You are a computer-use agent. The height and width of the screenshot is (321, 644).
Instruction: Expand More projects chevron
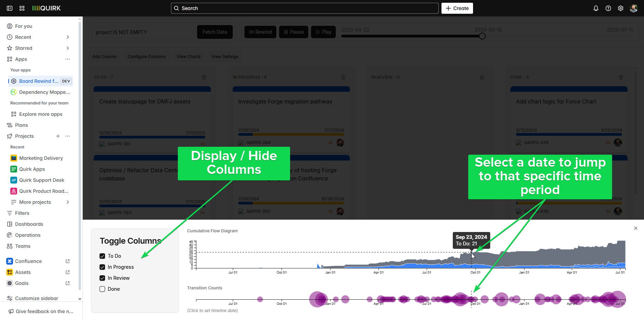point(68,202)
